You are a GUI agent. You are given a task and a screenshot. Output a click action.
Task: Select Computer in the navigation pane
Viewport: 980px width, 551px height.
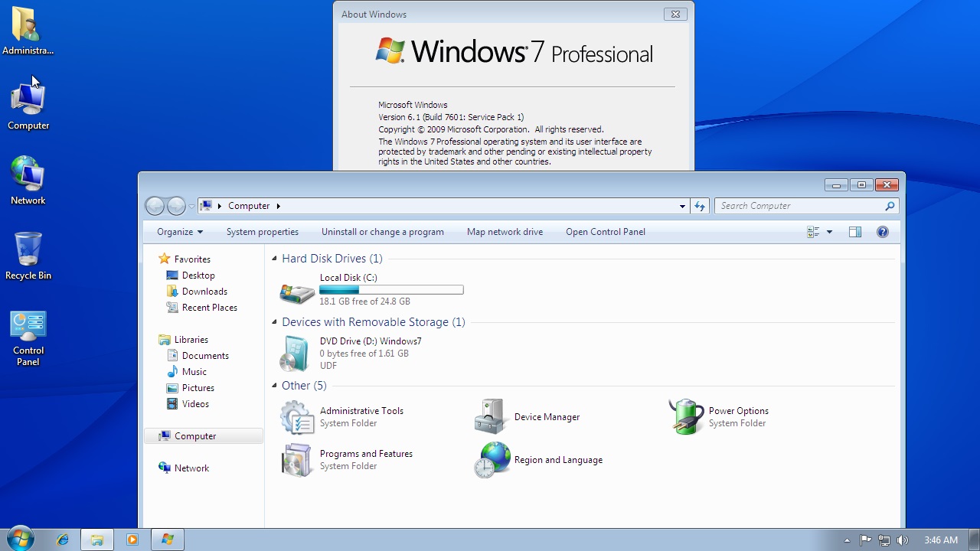(x=204, y=436)
